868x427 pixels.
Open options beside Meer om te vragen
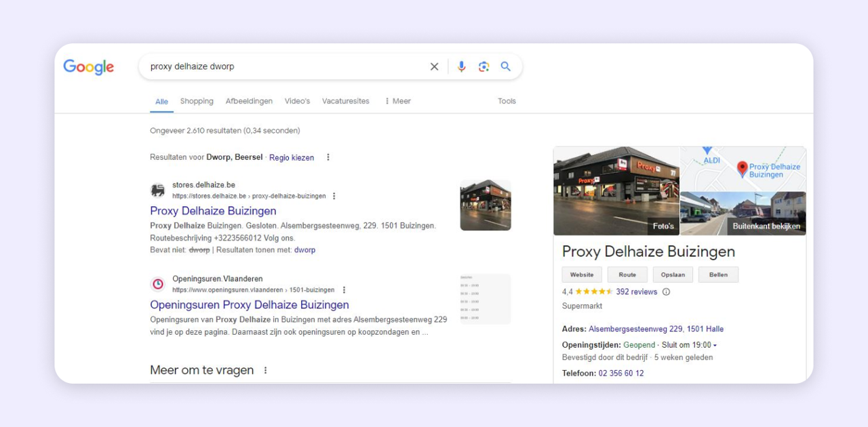pos(265,371)
